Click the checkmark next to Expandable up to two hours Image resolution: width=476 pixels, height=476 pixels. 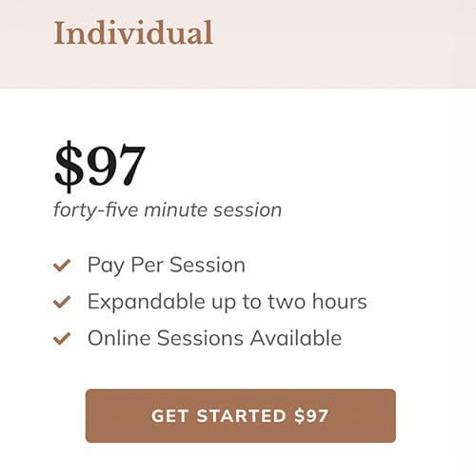point(62,302)
